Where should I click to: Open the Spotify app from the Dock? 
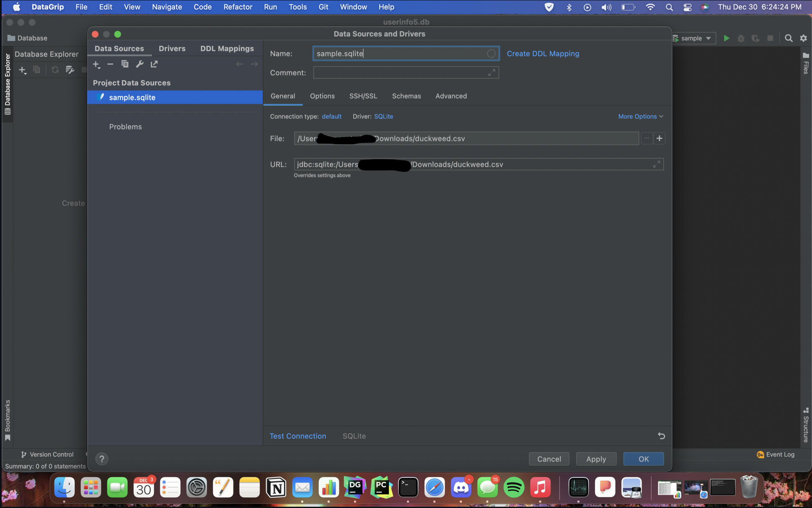click(x=514, y=487)
